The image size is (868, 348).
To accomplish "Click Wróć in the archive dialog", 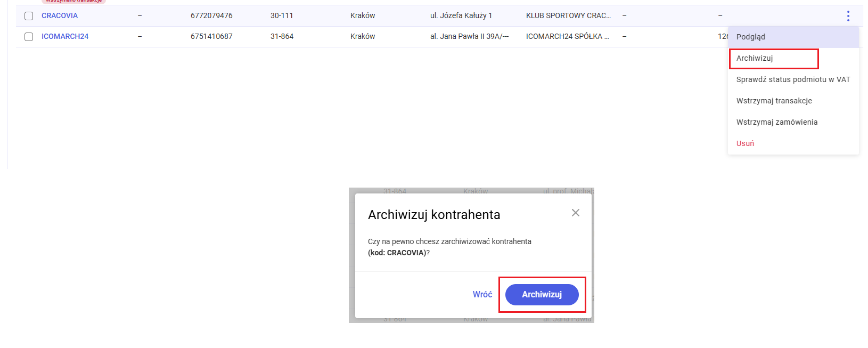I will pyautogui.click(x=482, y=294).
